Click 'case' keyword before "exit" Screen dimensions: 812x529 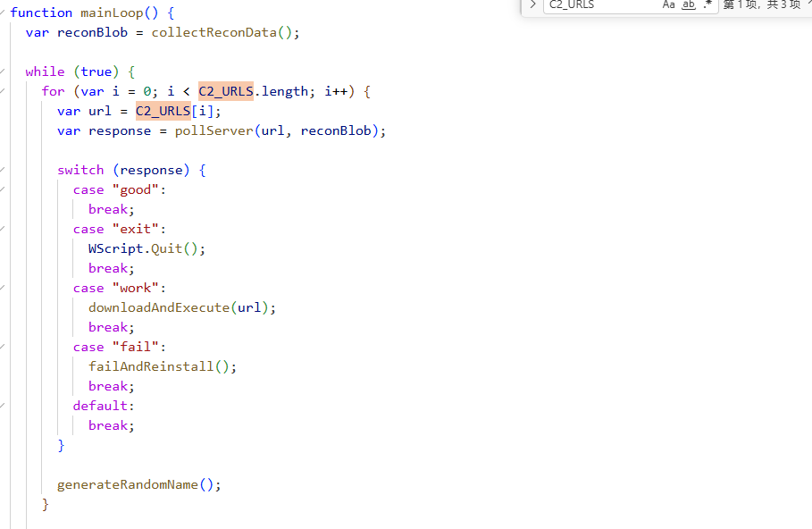tap(88, 230)
